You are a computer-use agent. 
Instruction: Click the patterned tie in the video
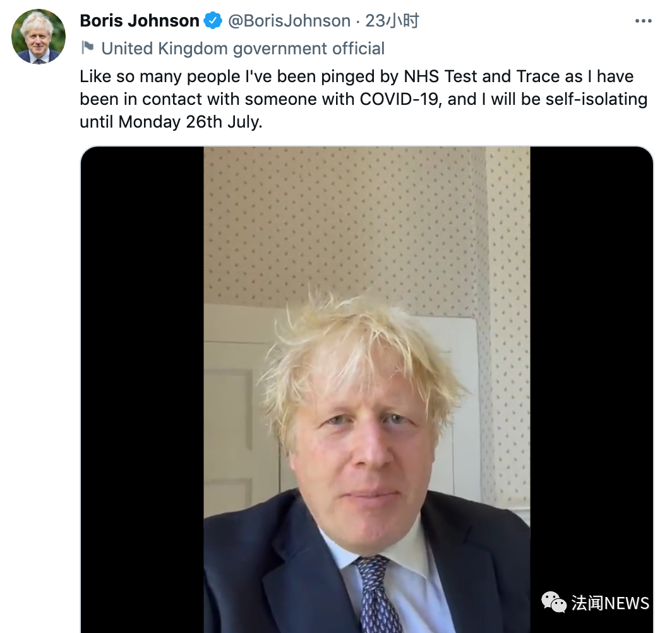(377, 594)
